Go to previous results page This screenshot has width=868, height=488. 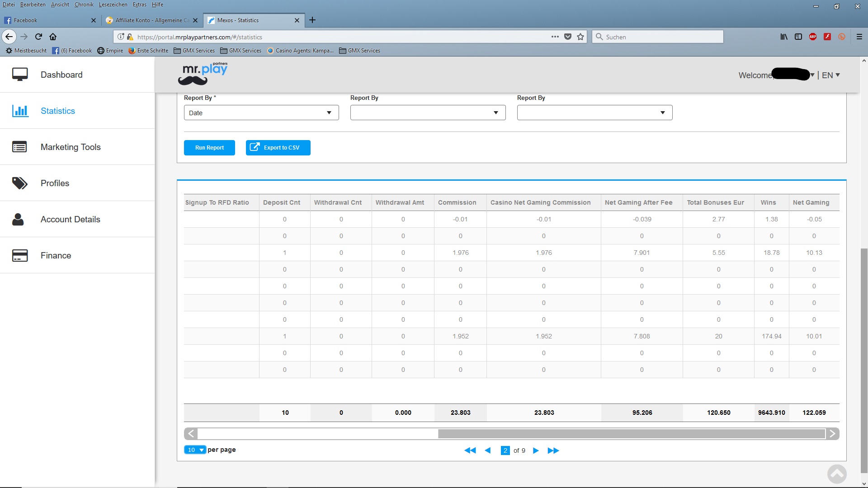click(x=487, y=450)
